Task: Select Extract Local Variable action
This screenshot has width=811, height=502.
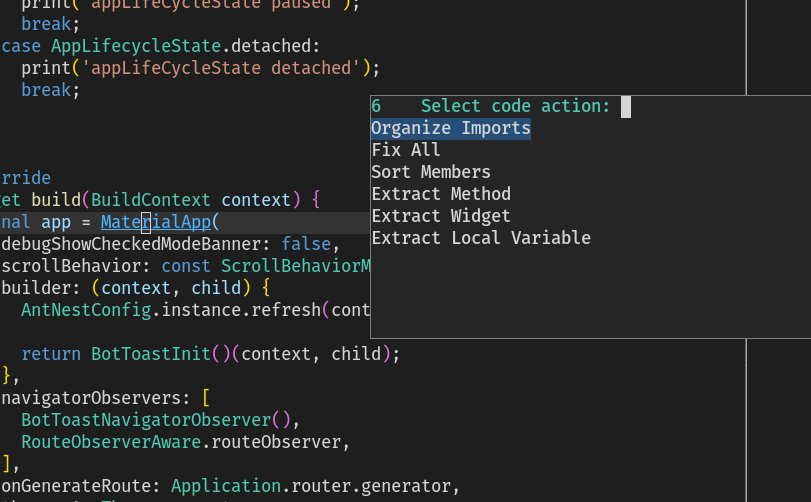Action: [x=481, y=238]
